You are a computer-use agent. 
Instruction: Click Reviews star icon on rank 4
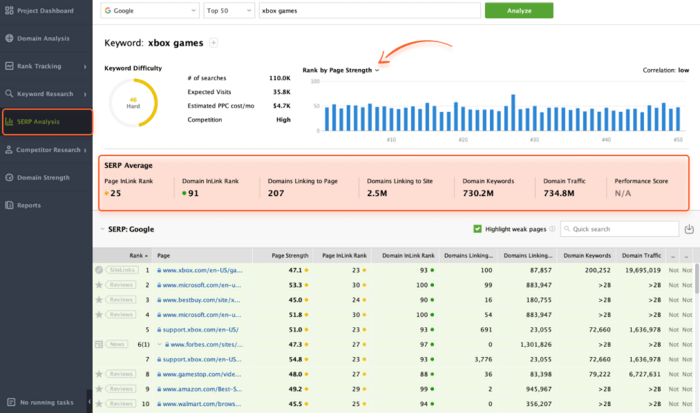99,314
